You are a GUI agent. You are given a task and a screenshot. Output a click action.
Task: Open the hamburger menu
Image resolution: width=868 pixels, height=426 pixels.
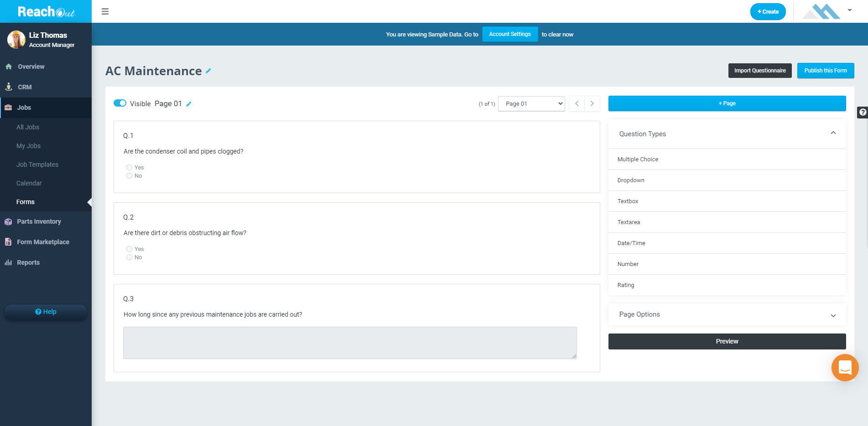(105, 11)
